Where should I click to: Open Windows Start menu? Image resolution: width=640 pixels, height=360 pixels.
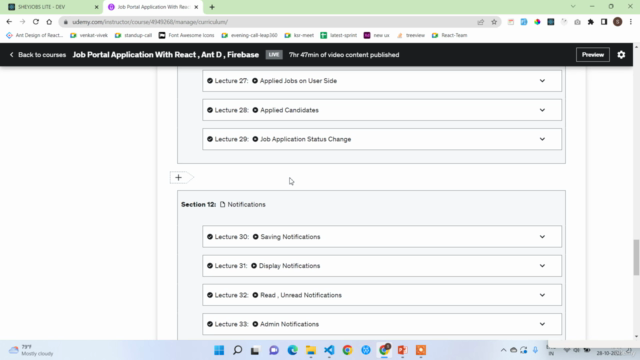click(x=219, y=350)
